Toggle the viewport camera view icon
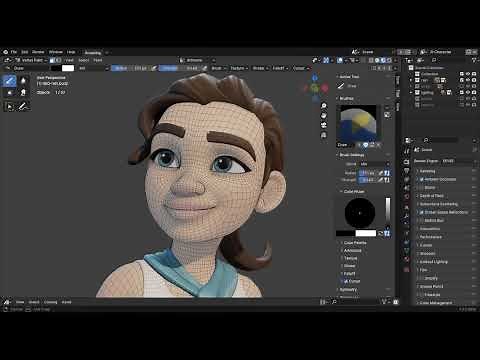The height and width of the screenshot is (360, 480). [324, 125]
